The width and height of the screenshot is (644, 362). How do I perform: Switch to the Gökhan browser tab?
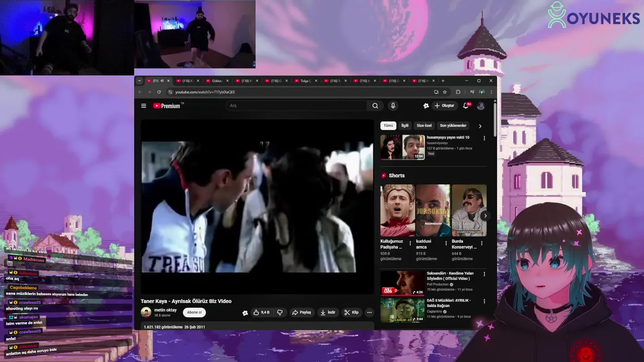tap(216, 81)
